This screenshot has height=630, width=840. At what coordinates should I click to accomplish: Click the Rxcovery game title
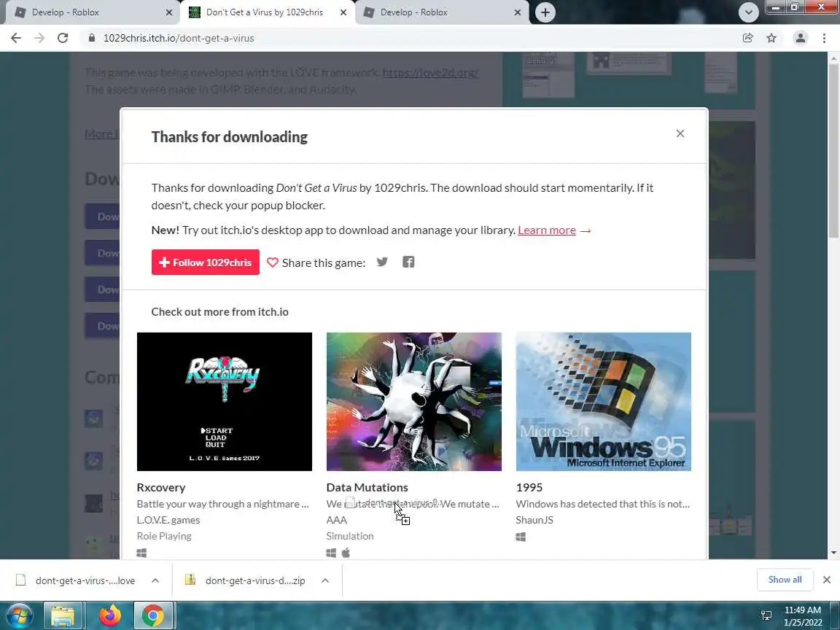(x=161, y=488)
